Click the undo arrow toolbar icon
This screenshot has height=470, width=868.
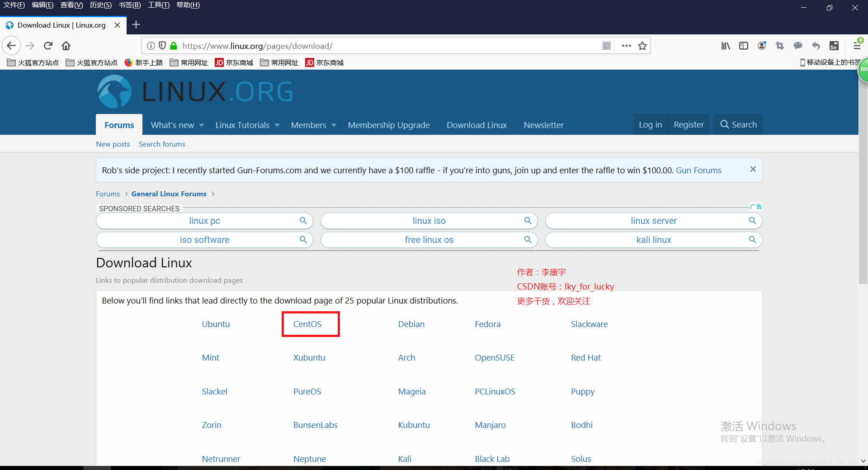(x=816, y=46)
